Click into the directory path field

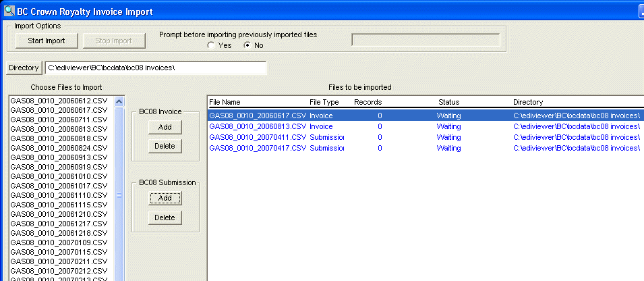(x=156, y=68)
